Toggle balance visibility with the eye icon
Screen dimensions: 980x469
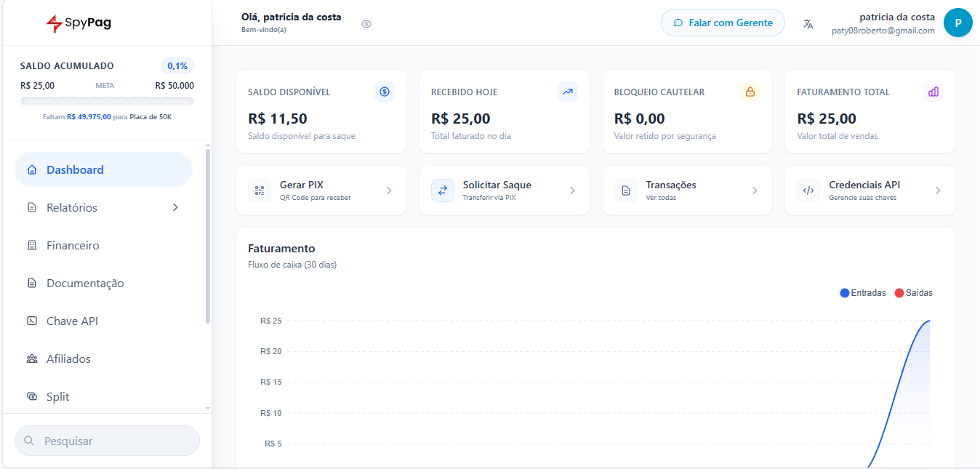pos(366,24)
